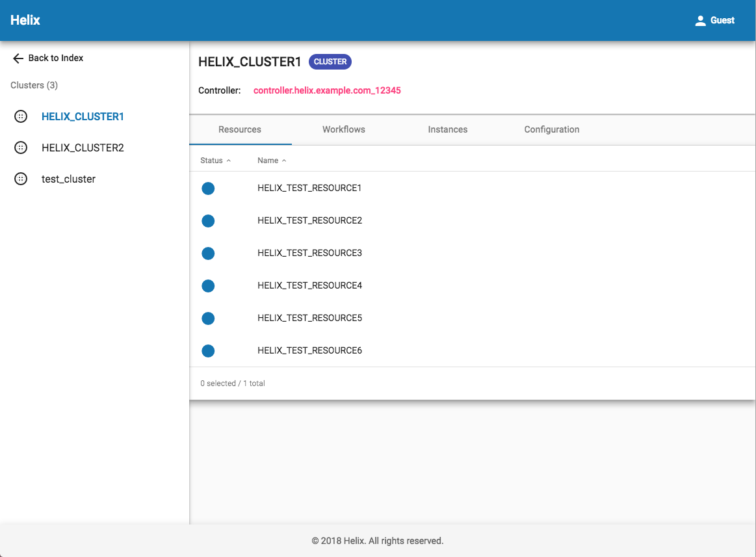Open the controller.helix.example.com_12345 link

327,91
